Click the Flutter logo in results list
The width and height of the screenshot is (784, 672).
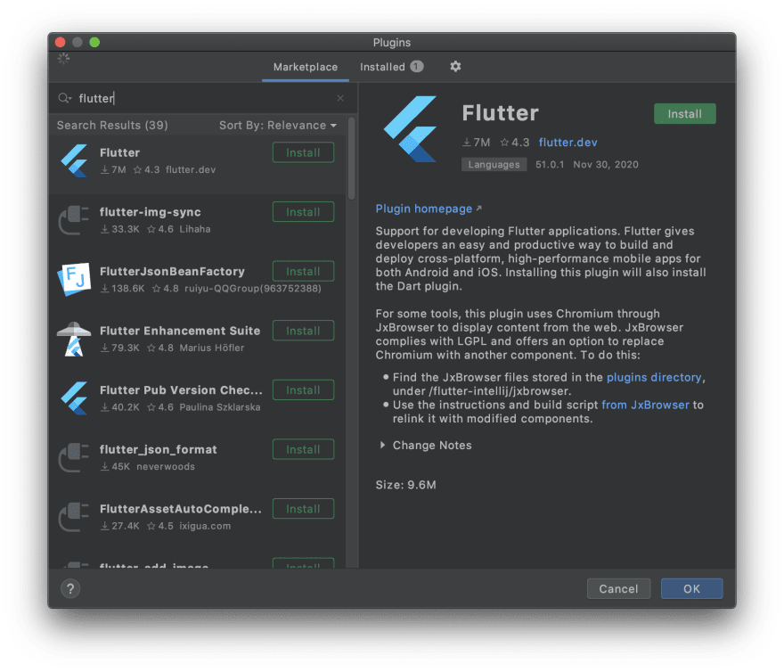tap(74, 160)
